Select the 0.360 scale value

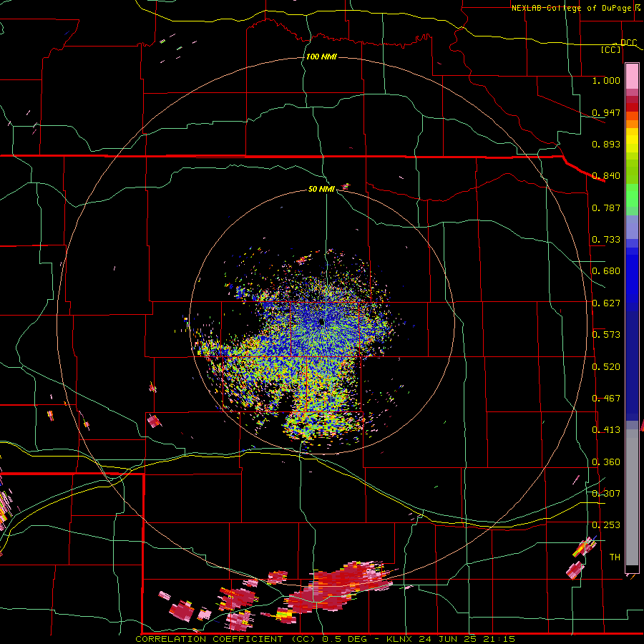pyautogui.click(x=606, y=462)
